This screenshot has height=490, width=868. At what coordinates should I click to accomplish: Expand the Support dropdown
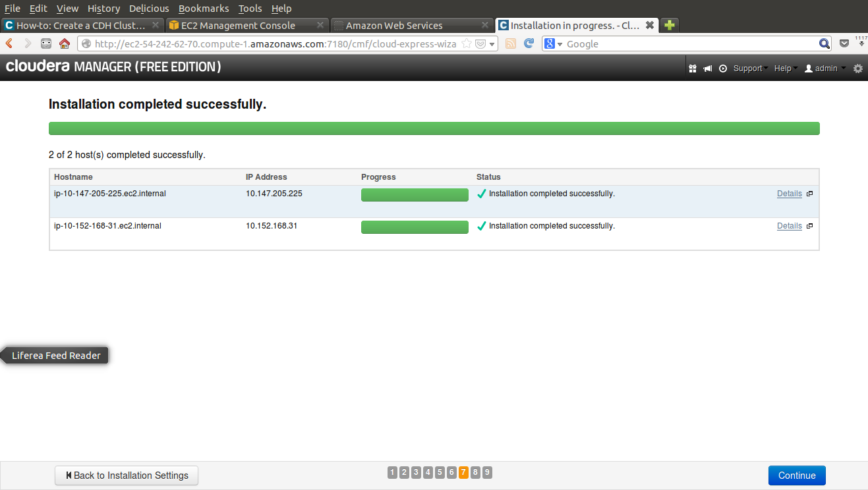click(x=751, y=68)
